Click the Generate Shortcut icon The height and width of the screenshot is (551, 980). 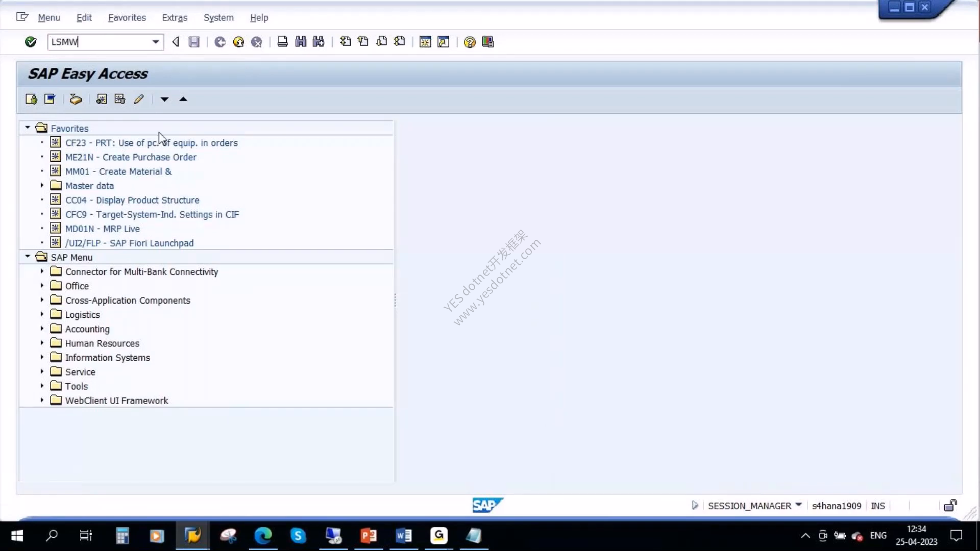point(444,42)
